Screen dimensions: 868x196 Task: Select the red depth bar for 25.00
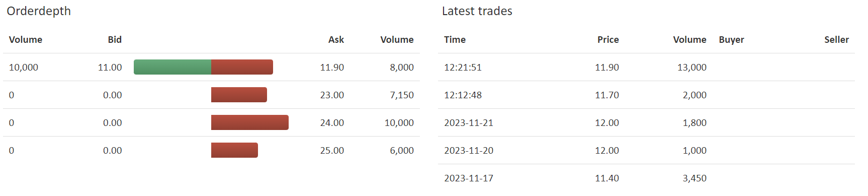pyautogui.click(x=234, y=150)
